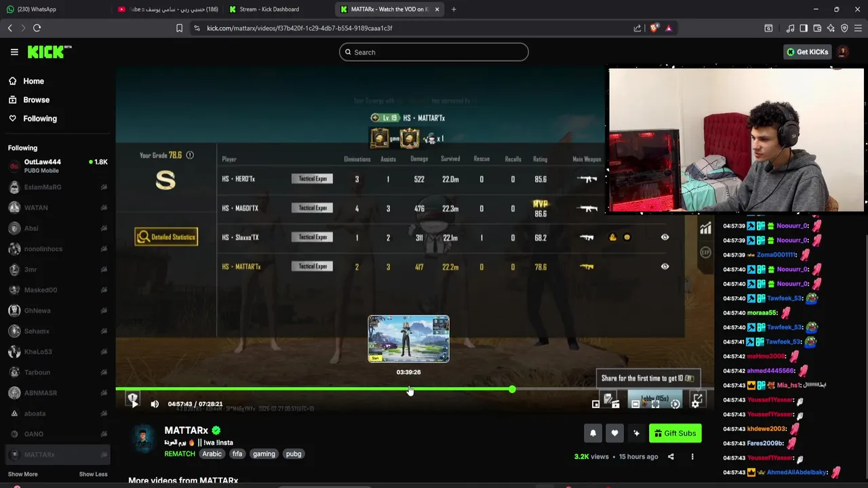The image size is (868, 488).
Task: Open OutLaw444 live channel
Action: click(x=58, y=166)
